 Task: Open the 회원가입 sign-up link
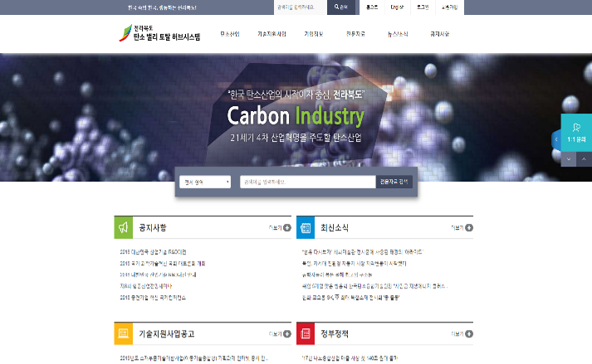tap(449, 7)
